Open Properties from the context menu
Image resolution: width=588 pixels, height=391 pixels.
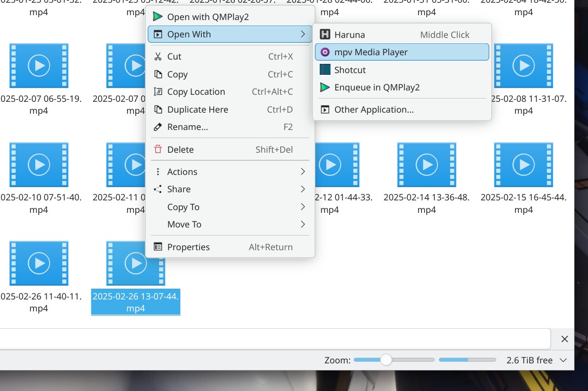188,247
